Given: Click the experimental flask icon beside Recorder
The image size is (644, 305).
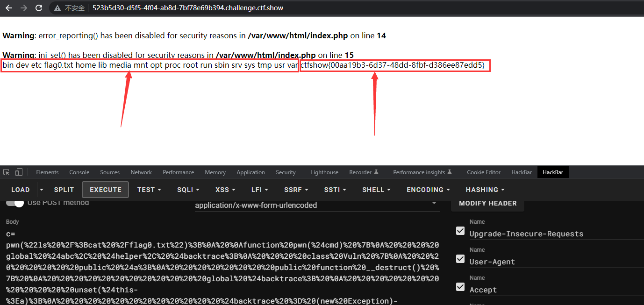Looking at the screenshot, I should tap(376, 172).
